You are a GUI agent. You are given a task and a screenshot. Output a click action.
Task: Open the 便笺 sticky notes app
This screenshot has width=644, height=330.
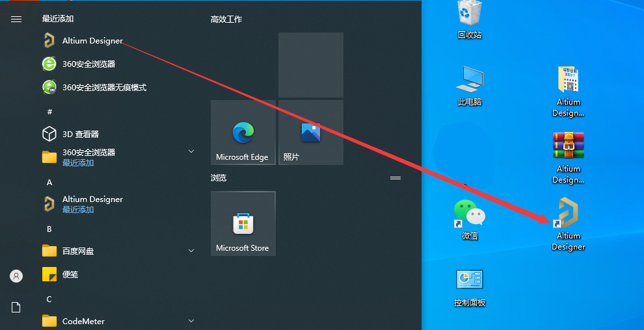tap(70, 274)
